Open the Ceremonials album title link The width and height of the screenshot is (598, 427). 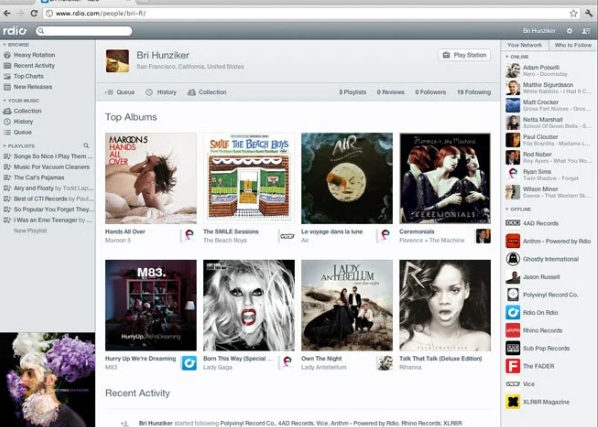pos(417,231)
